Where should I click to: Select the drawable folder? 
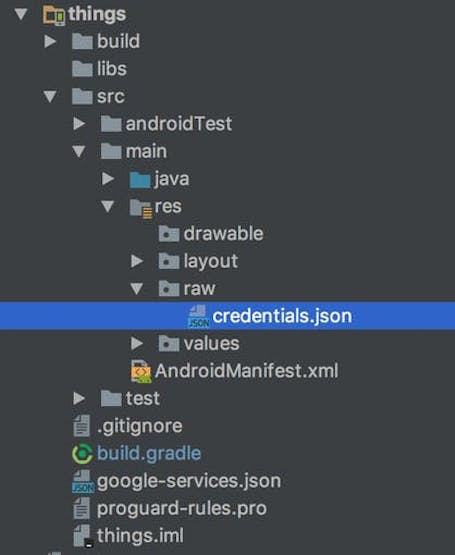point(211,234)
